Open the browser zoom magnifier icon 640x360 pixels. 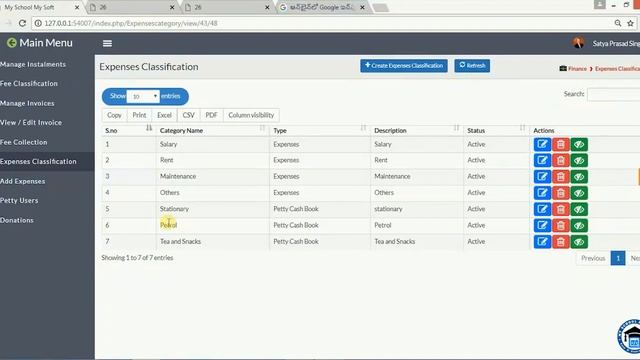618,23
